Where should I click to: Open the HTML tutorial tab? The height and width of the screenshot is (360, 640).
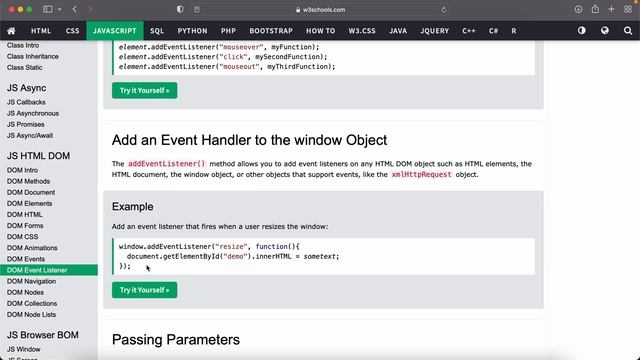(x=41, y=31)
